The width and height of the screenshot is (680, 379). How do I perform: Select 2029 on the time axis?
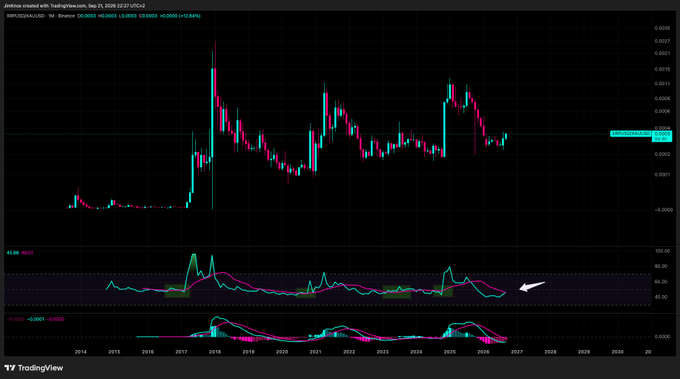tap(584, 352)
